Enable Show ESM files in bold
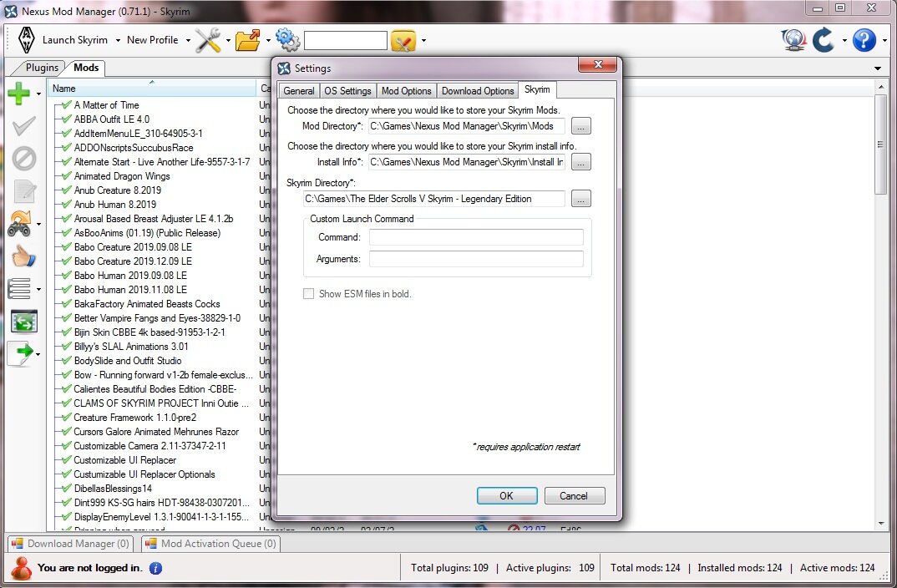897x588 pixels. 309,294
